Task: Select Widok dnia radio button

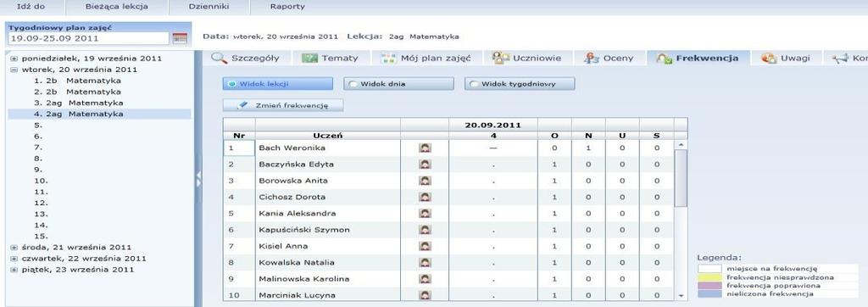Action: (x=353, y=84)
